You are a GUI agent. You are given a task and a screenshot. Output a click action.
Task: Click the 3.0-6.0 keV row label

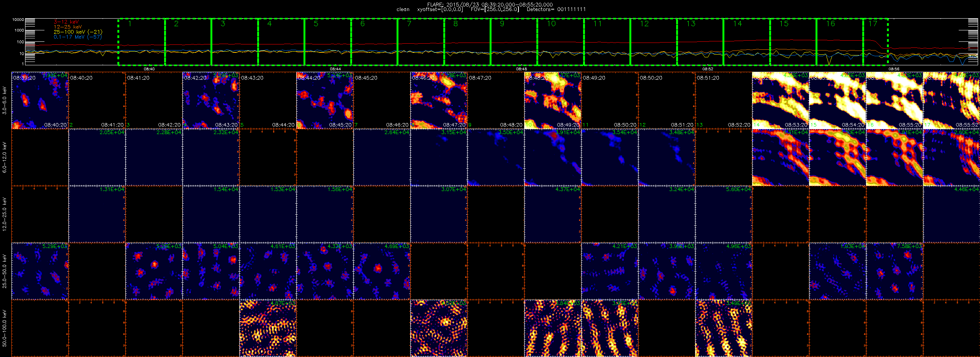coord(5,100)
